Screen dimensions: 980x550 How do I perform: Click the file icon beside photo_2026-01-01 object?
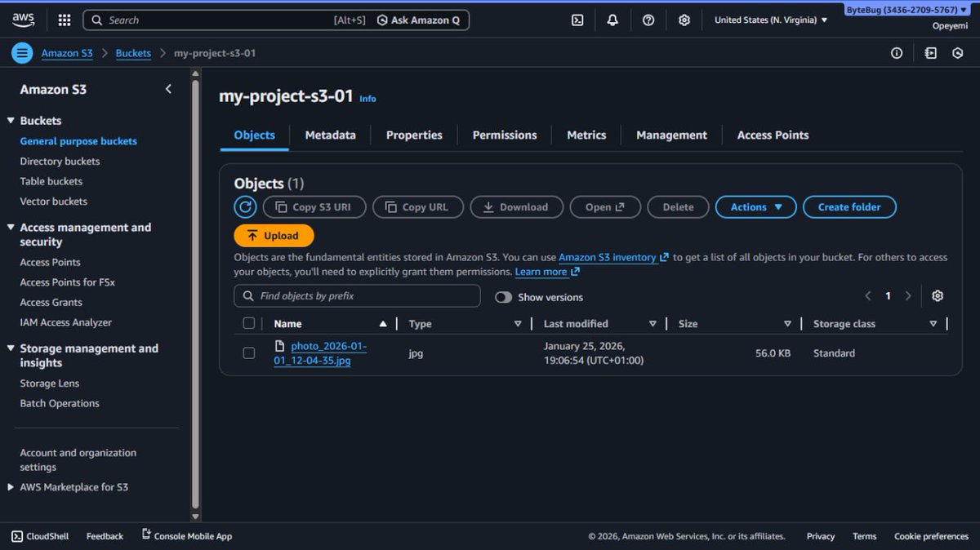coord(279,346)
